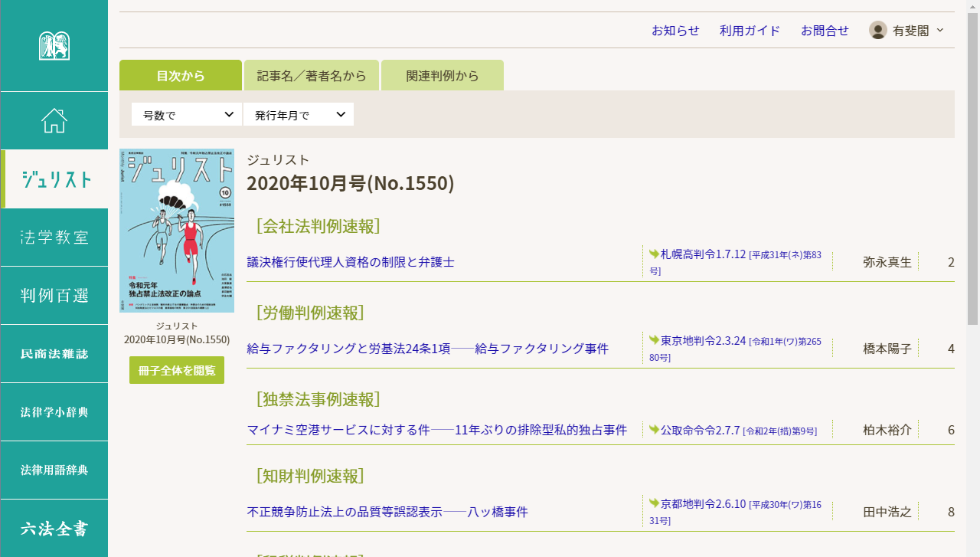Image resolution: width=980 pixels, height=557 pixels.
Task: Open case link 札幌高判令1.7.12
Action: pos(703,254)
